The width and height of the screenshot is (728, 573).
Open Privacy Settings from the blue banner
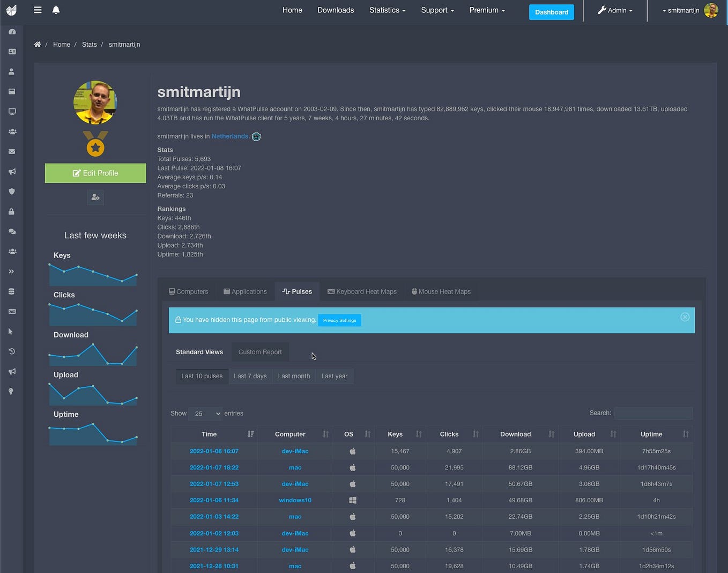click(339, 320)
